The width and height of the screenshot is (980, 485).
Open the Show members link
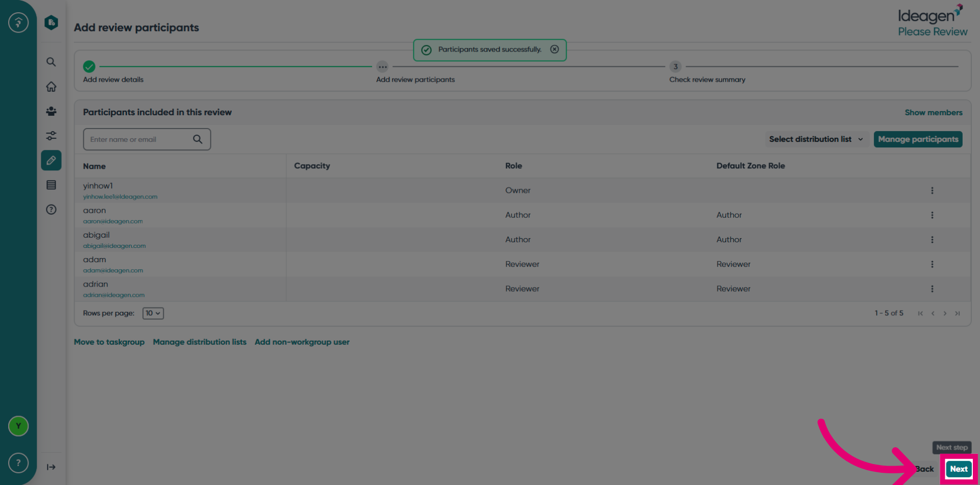pos(934,113)
